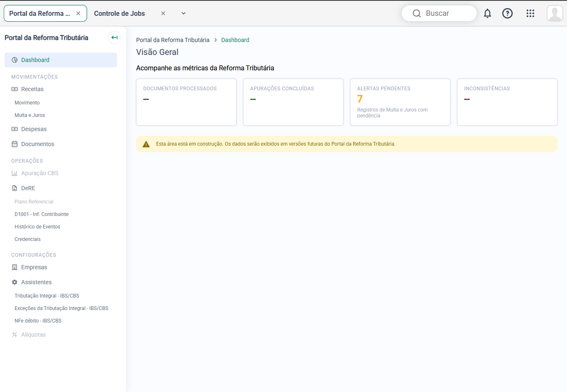Open NFe débito - IBS/CBS
567x392 pixels.
point(38,321)
